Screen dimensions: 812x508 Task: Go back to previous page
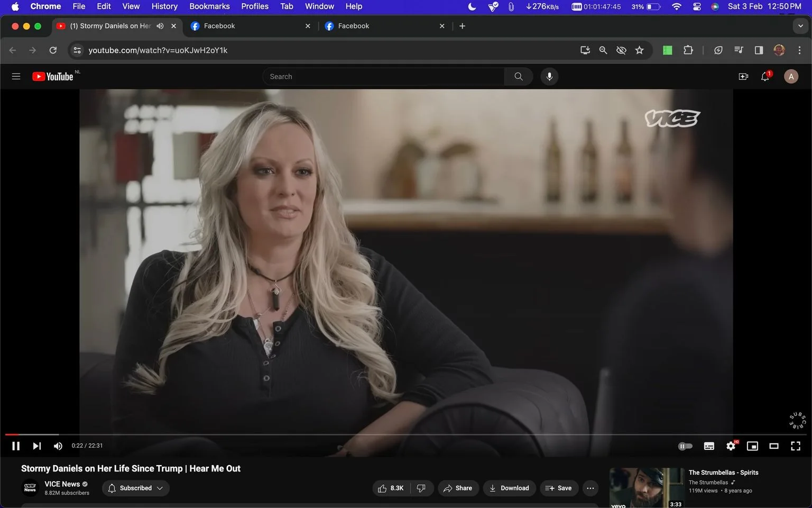[x=13, y=50]
